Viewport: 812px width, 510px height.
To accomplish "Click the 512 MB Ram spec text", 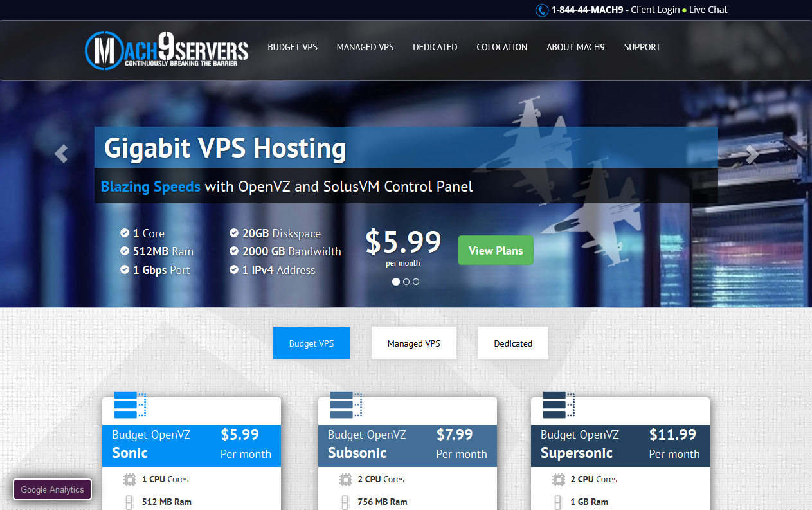I will click(167, 502).
